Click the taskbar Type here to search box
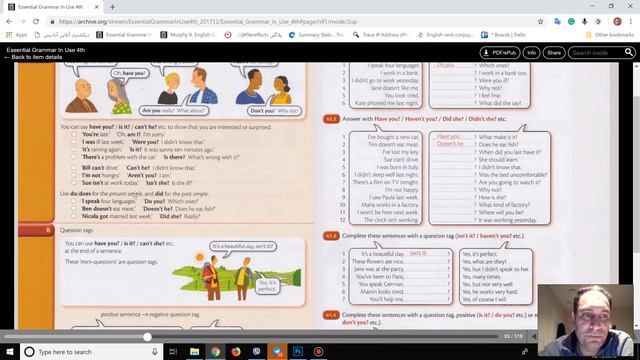The height and width of the screenshot is (360, 640). tap(91, 351)
